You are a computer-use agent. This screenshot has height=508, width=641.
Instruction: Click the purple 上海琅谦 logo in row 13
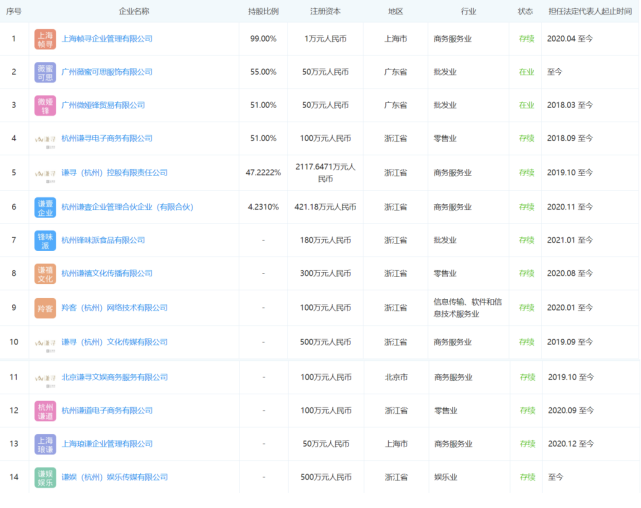(x=45, y=444)
